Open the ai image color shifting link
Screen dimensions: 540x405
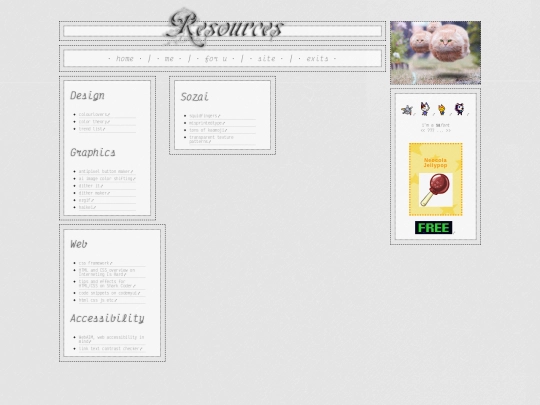[x=107, y=178]
